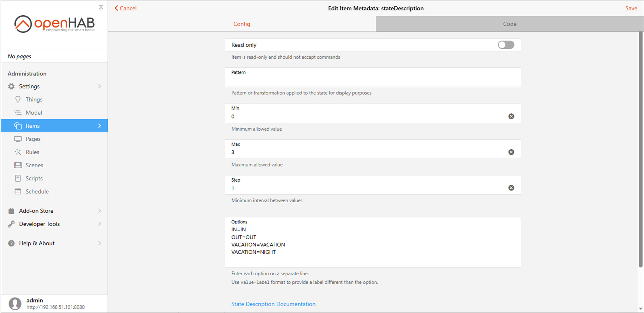644x313 pixels.
Task: Click the Model list icon
Action: (18, 112)
